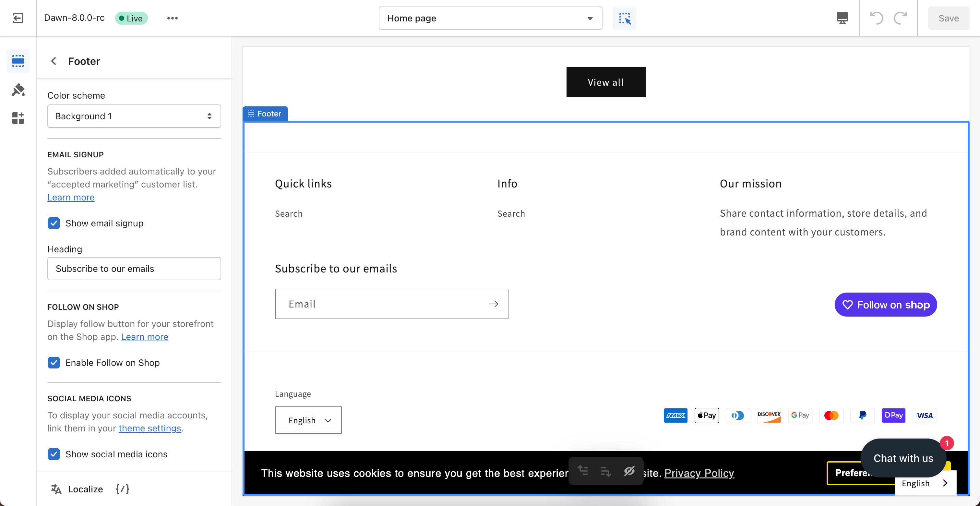Screen dimensions: 980x506
Task: Open the Home page selector dropdown
Action: [490, 18]
